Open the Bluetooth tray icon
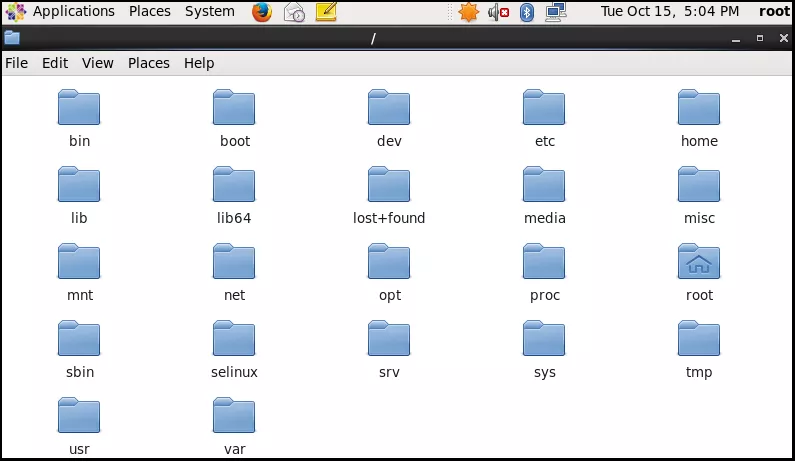 (527, 12)
